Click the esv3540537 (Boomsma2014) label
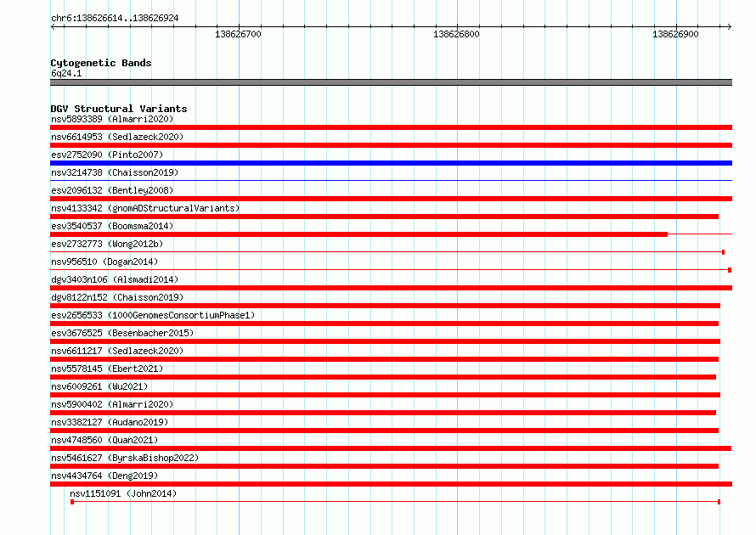The height and width of the screenshot is (535, 756). tap(112, 226)
